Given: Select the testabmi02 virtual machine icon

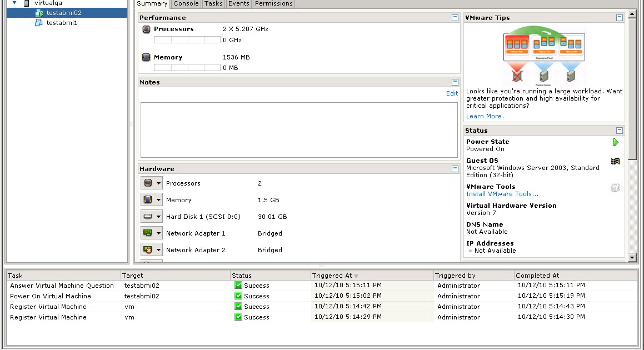Looking at the screenshot, I should (x=39, y=13).
